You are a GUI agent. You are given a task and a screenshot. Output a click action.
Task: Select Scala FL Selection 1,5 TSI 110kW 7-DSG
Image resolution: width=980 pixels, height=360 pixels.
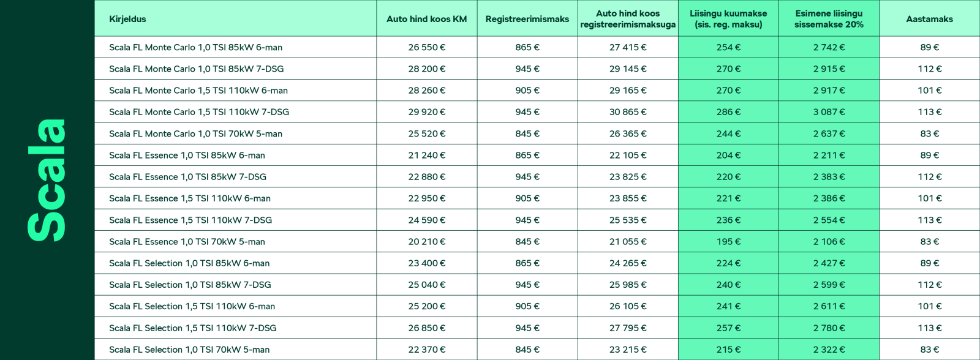192,328
